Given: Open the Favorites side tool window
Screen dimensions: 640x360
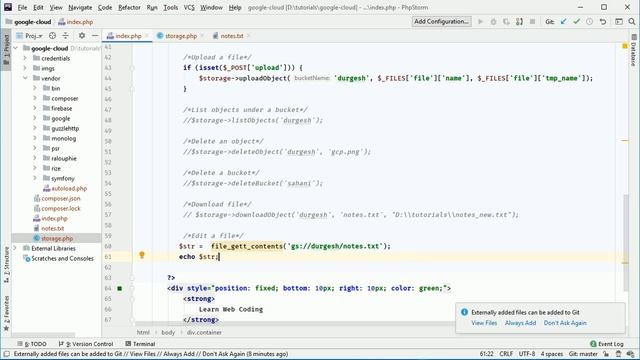Looking at the screenshot, I should (6, 313).
